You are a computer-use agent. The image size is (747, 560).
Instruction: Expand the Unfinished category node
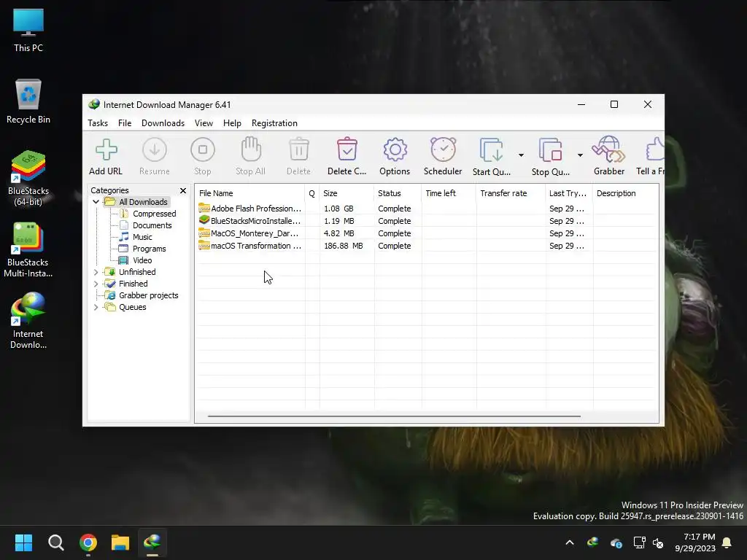pos(96,272)
